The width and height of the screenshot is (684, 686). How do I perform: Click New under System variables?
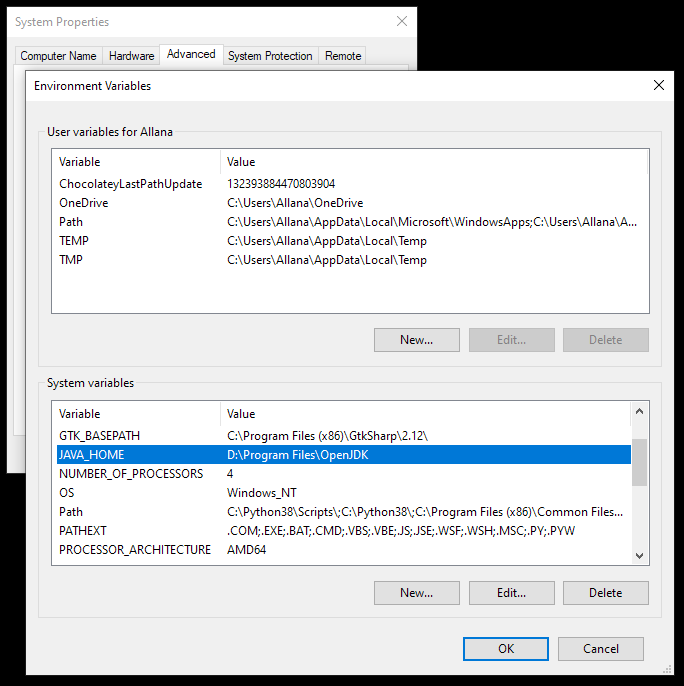(416, 593)
